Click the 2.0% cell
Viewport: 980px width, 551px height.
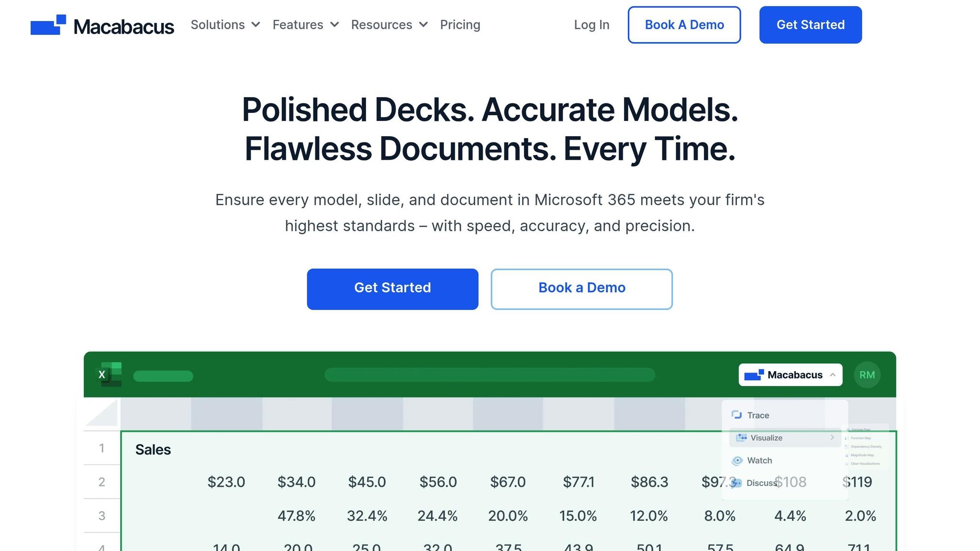pyautogui.click(x=860, y=516)
